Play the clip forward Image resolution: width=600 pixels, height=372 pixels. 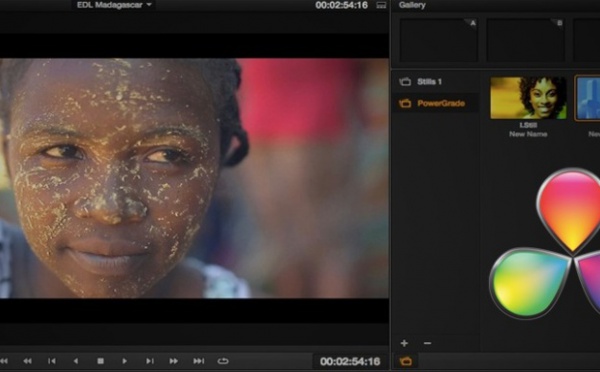[124, 361]
